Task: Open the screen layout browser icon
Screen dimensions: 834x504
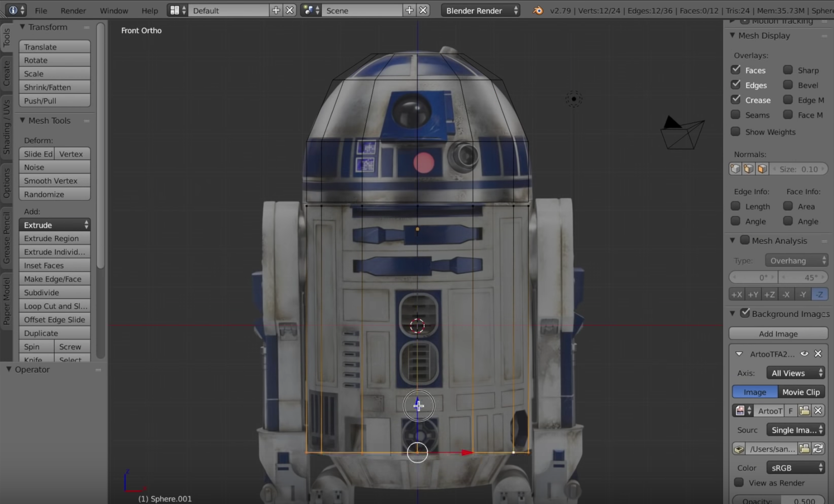Action: pos(178,10)
